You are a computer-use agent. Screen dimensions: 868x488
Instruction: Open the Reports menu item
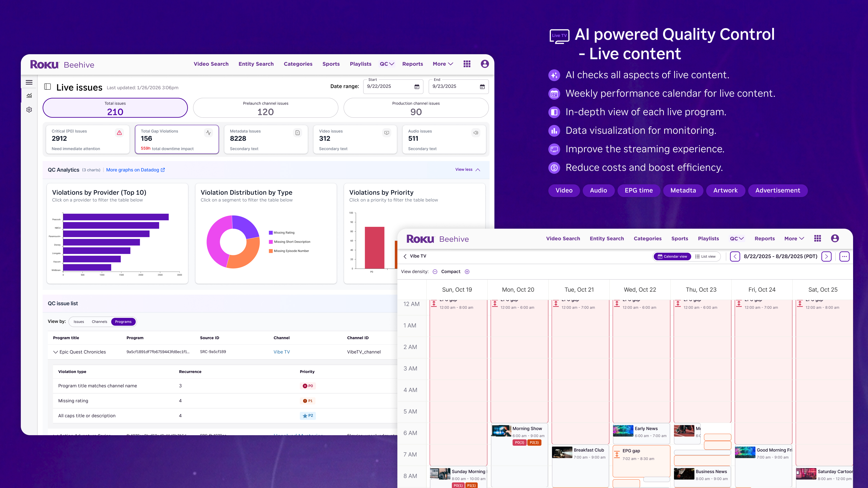point(413,64)
